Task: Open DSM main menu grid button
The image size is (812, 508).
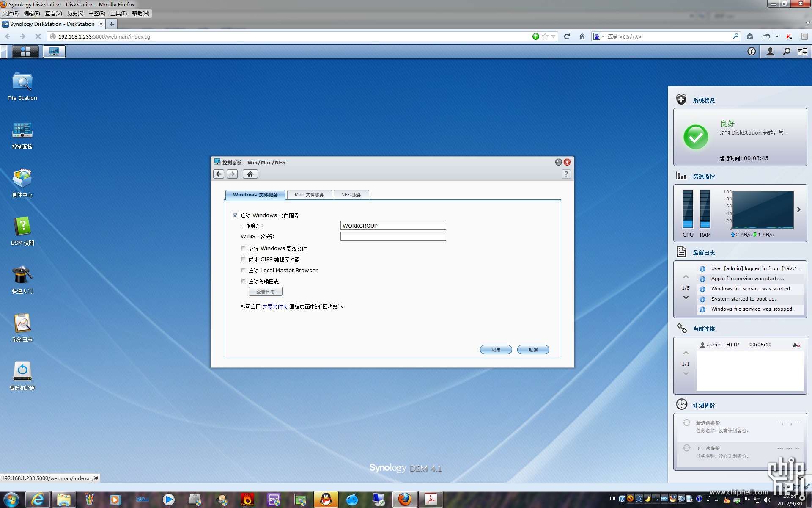Action: point(25,52)
